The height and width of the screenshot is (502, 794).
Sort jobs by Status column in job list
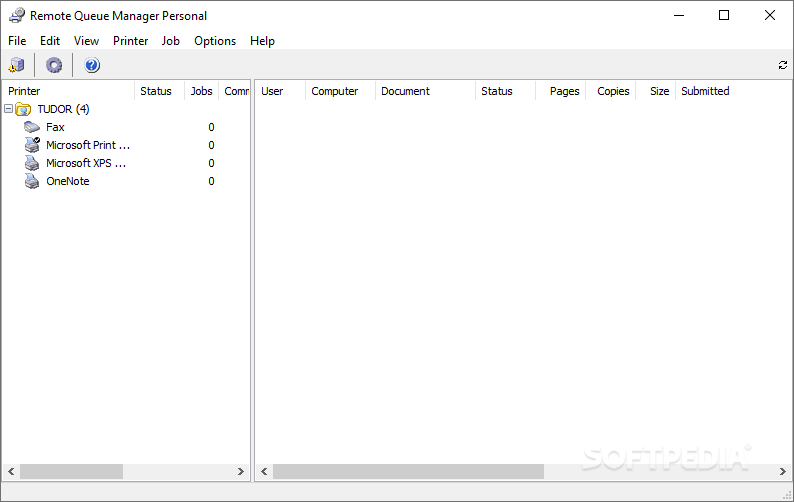coord(505,91)
